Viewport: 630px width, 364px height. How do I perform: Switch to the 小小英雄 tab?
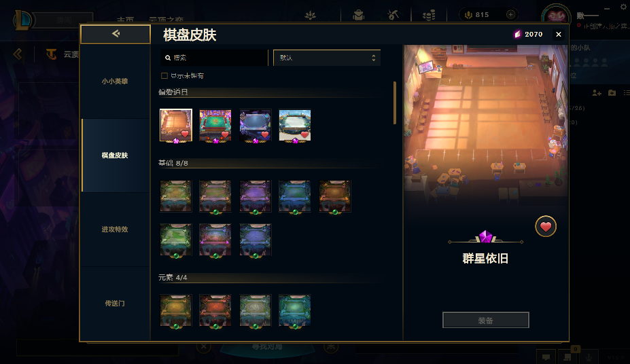pos(115,81)
